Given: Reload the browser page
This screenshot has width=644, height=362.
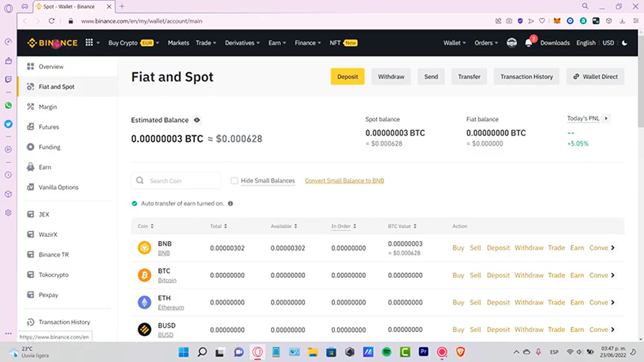Looking at the screenshot, I should pos(52,21).
